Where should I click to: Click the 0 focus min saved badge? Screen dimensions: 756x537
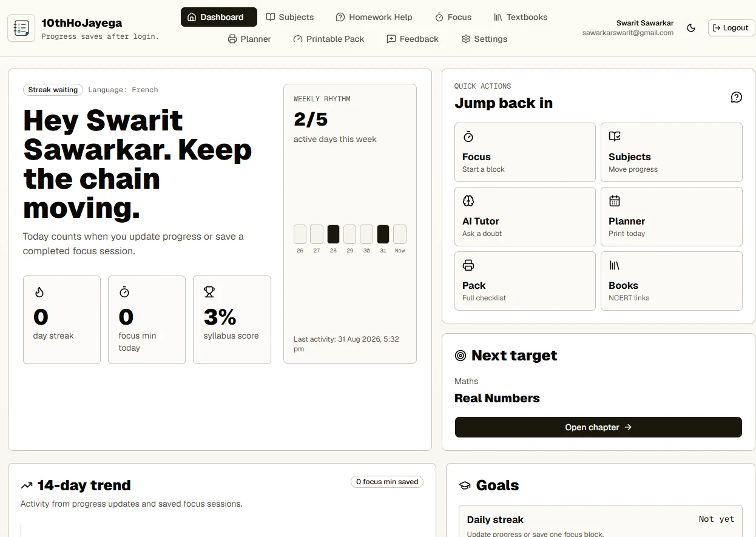click(387, 482)
